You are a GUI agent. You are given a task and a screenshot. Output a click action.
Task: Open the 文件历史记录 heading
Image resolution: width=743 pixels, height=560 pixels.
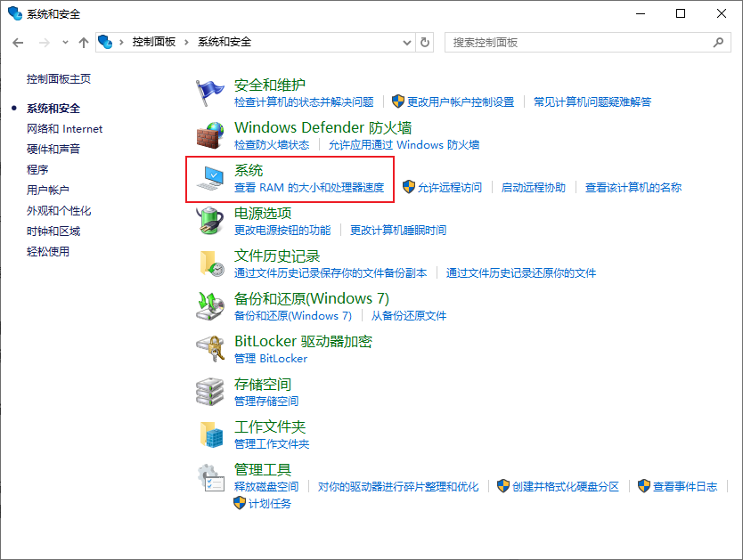click(277, 256)
